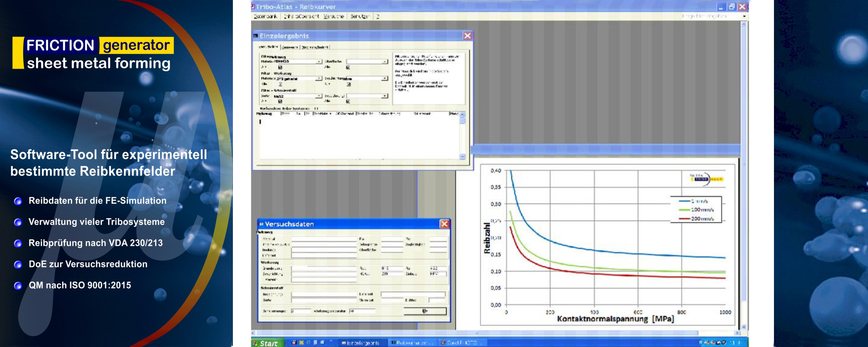
Task: Restore down the Tribo-Atlas main window
Action: pyautogui.click(x=731, y=7)
